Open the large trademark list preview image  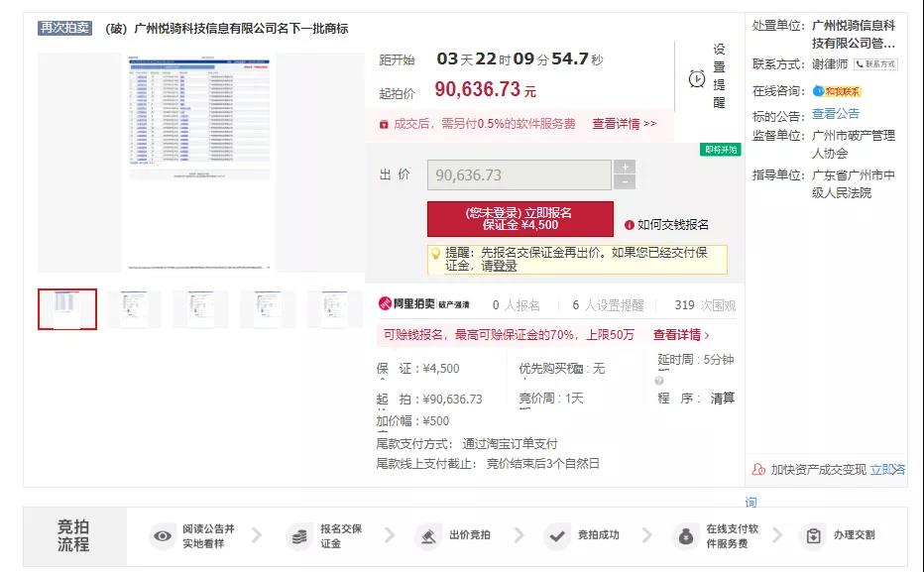pos(199,163)
